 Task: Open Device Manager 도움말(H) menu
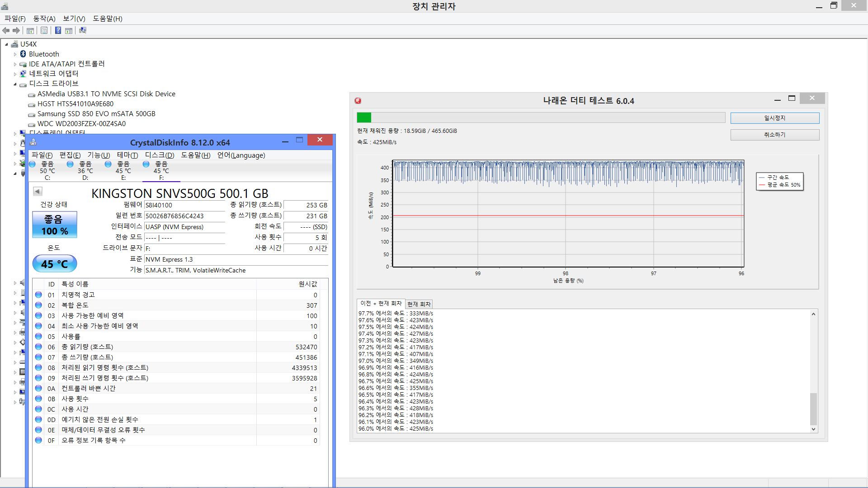(x=108, y=19)
